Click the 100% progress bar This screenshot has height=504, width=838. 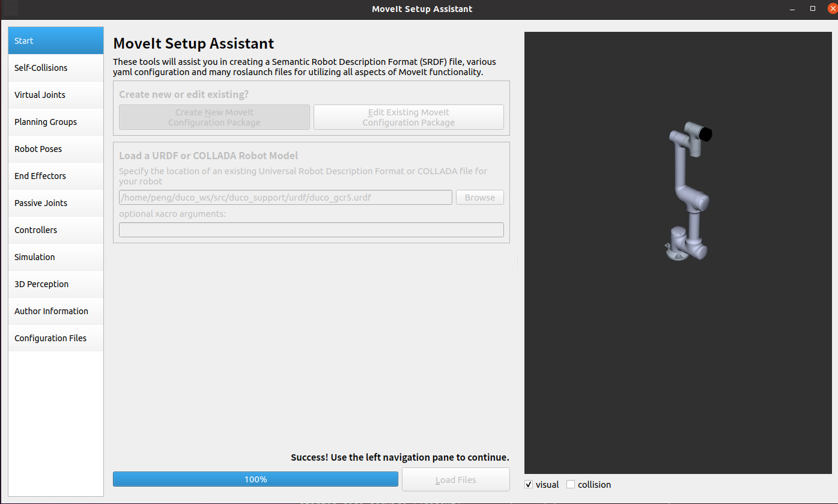point(255,479)
